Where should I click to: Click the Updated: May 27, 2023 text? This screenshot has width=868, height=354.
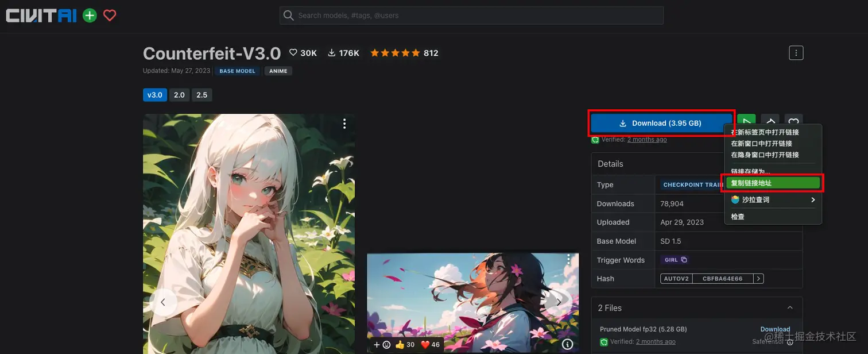177,71
